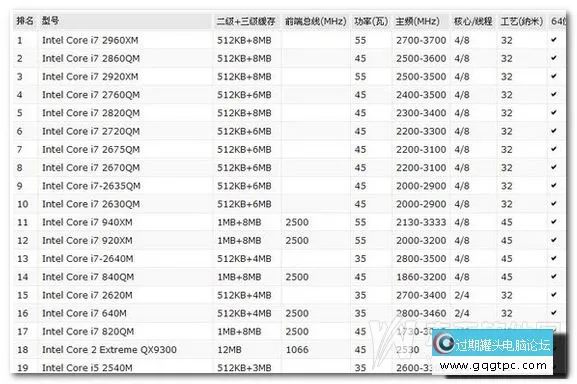Click power value 55 in i7 2920XM row

coord(360,77)
